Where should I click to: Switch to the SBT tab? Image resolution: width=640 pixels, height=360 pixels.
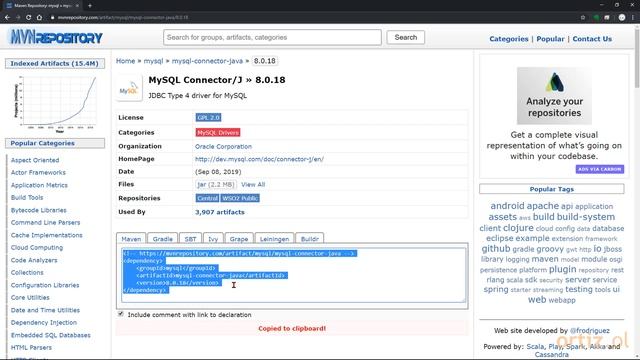click(190, 239)
